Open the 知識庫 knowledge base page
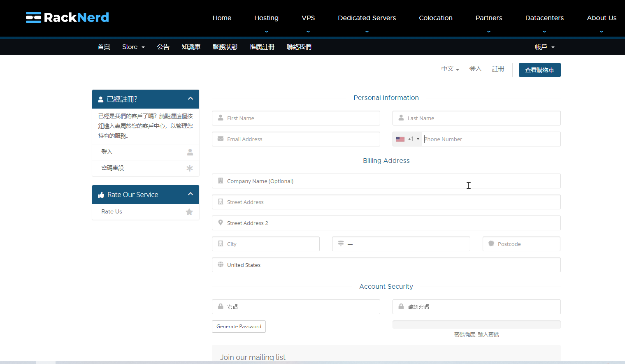 191,47
